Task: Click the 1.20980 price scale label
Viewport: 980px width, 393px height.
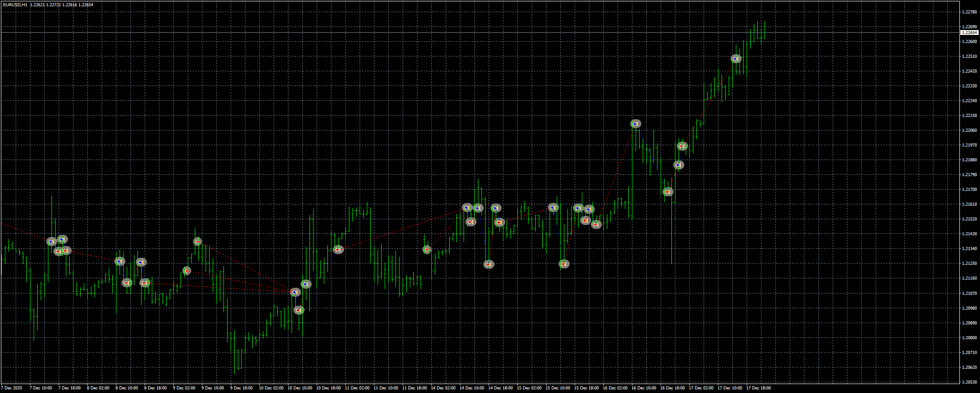Action: pos(969,308)
